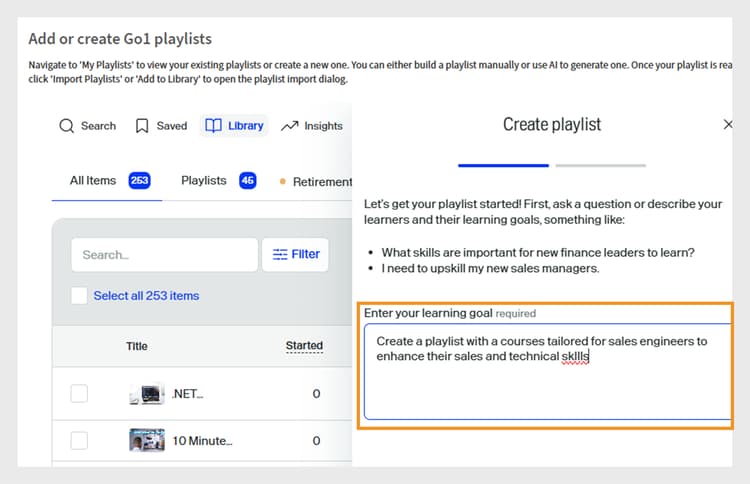
Task: Click the Search magnifier icon in navigation
Action: coord(66,126)
